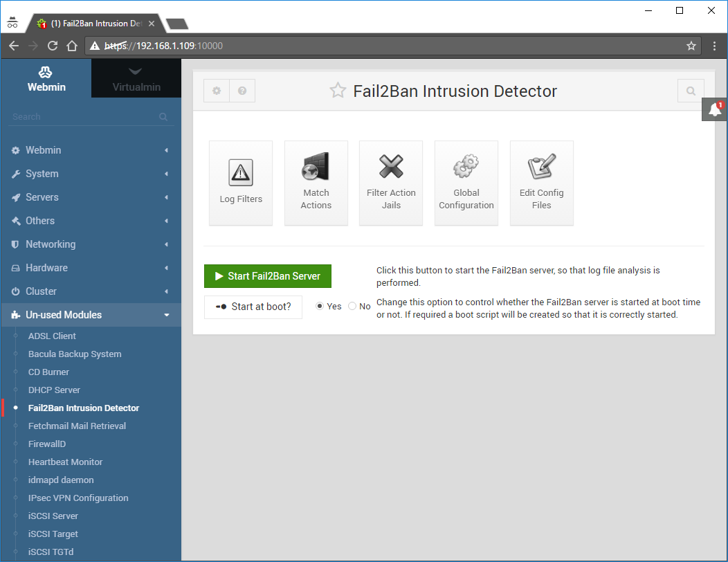This screenshot has width=728, height=562.
Task: Expand the Others sidebar category
Action: point(91,221)
